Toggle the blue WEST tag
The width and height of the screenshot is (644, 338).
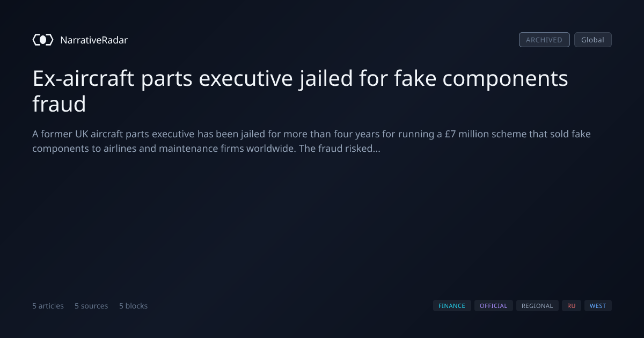tap(598, 306)
